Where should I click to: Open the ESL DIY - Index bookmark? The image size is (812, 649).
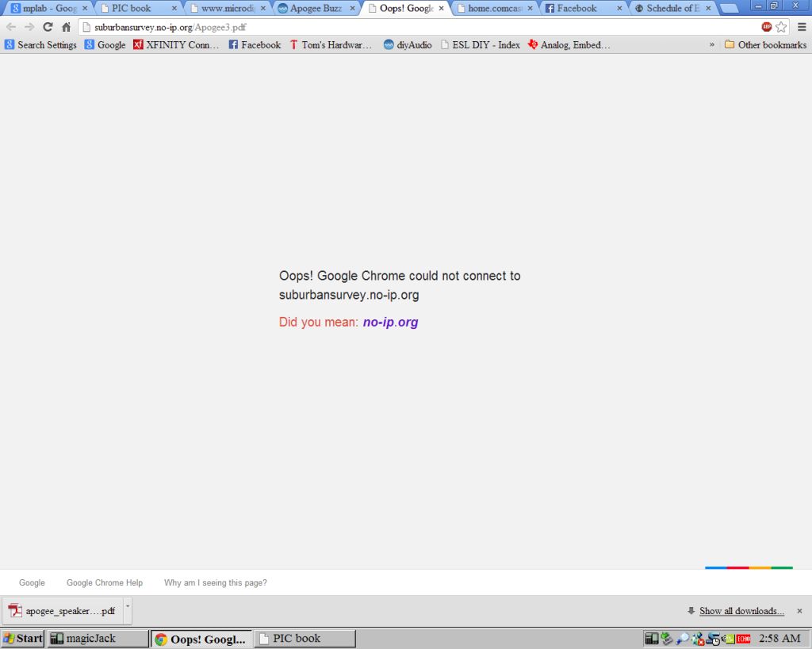(481, 45)
